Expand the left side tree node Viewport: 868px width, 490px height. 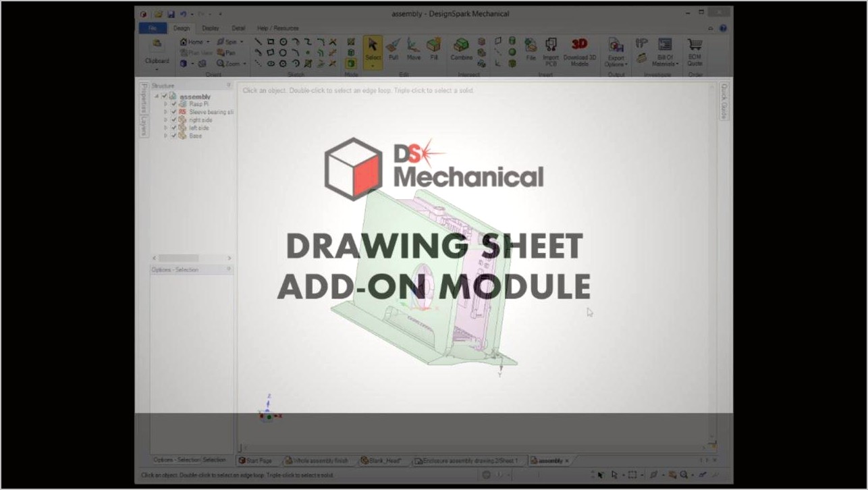[165, 128]
